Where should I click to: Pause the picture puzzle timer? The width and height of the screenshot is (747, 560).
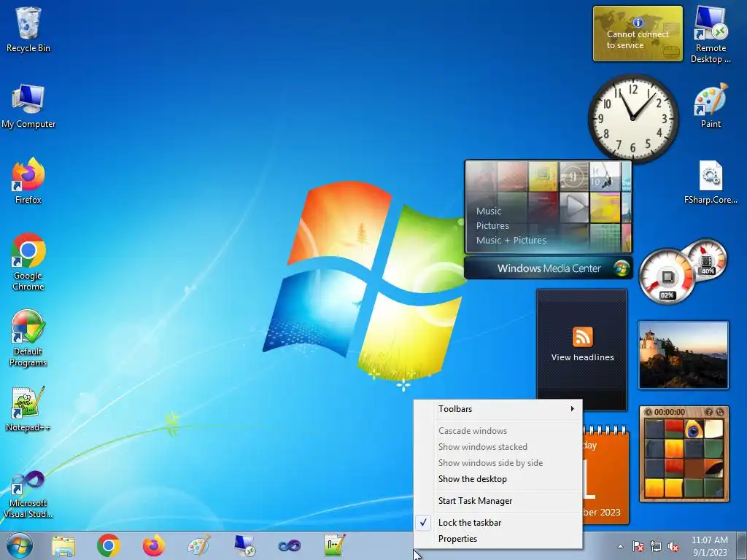(x=649, y=412)
